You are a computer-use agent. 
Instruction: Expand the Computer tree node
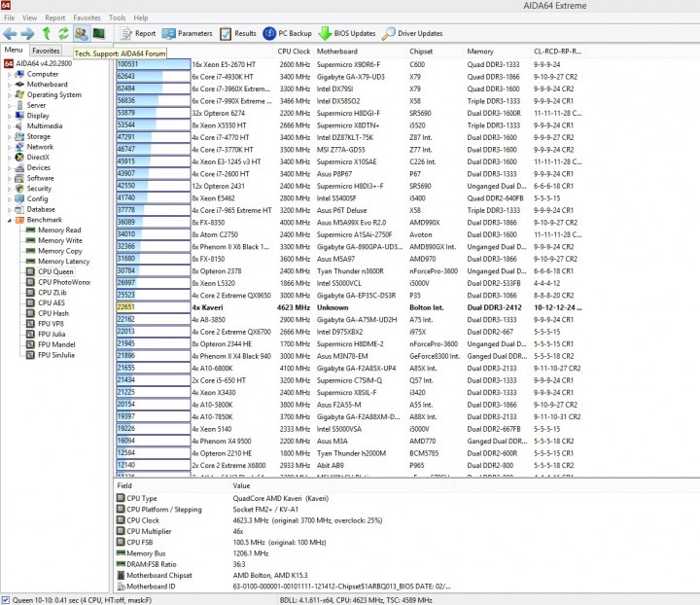coord(9,75)
